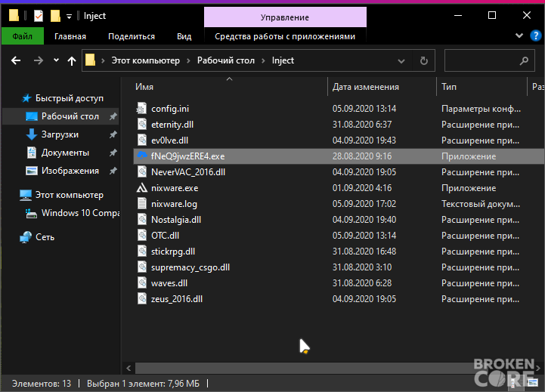545x392 pixels.
Task: Open the recent locations dropdown arrow
Action: (x=56, y=60)
